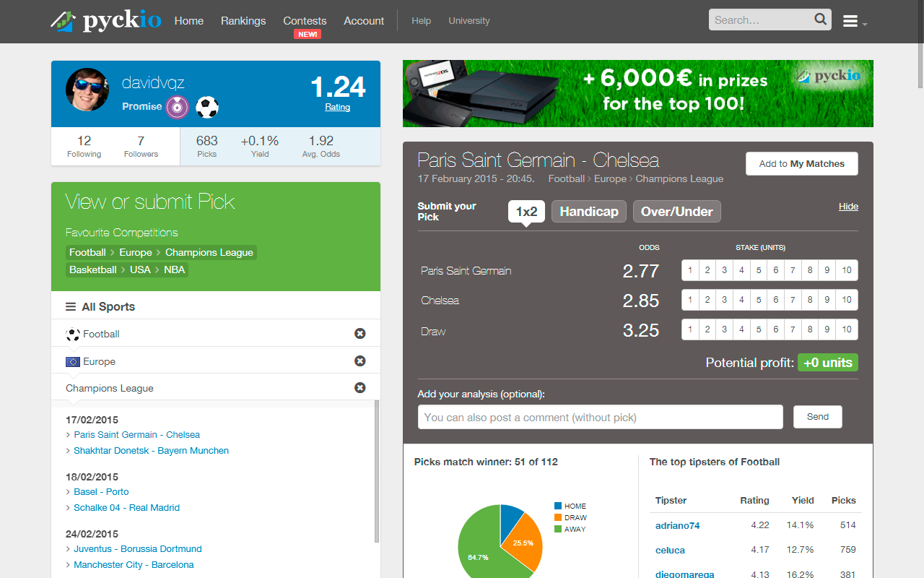Stake 1 unit on Paris Saint Germain
Viewport: 924px width, 578px height.
tap(690, 270)
